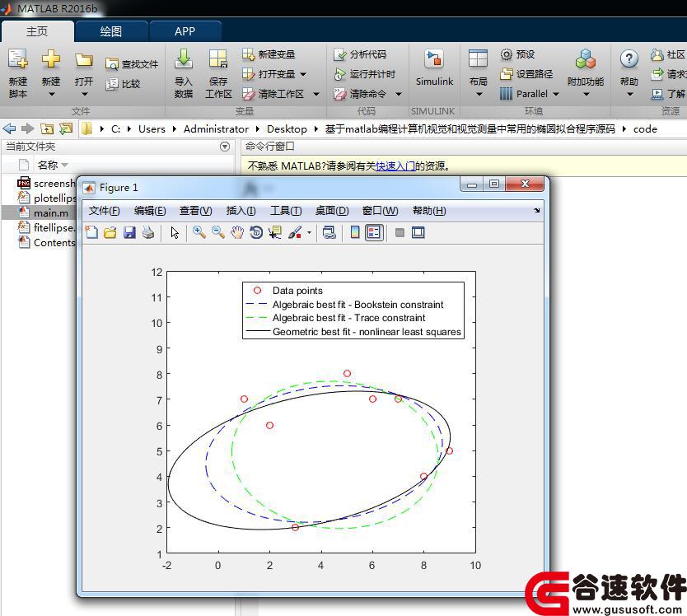
Task: Click Save Workspace (保存工作区) icon
Action: [218, 59]
